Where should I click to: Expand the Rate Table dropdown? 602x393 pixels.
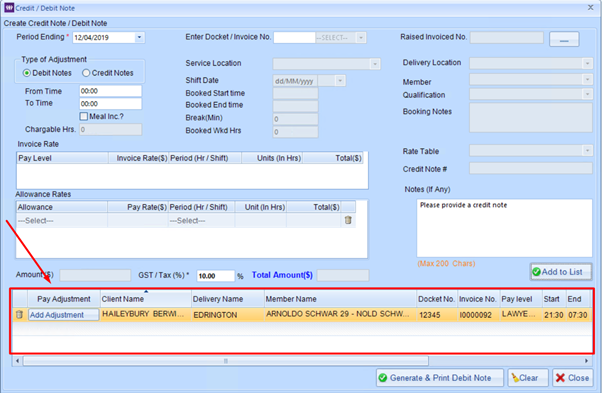point(587,150)
